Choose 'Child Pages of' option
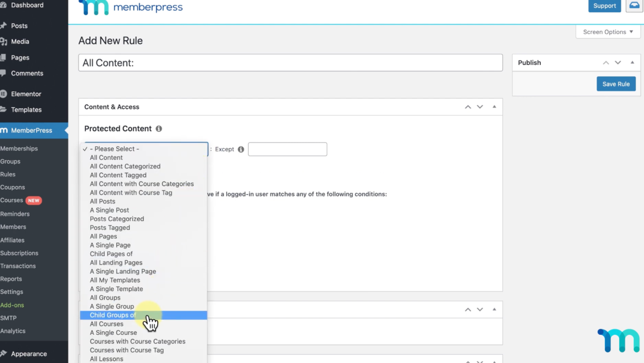 144,254
